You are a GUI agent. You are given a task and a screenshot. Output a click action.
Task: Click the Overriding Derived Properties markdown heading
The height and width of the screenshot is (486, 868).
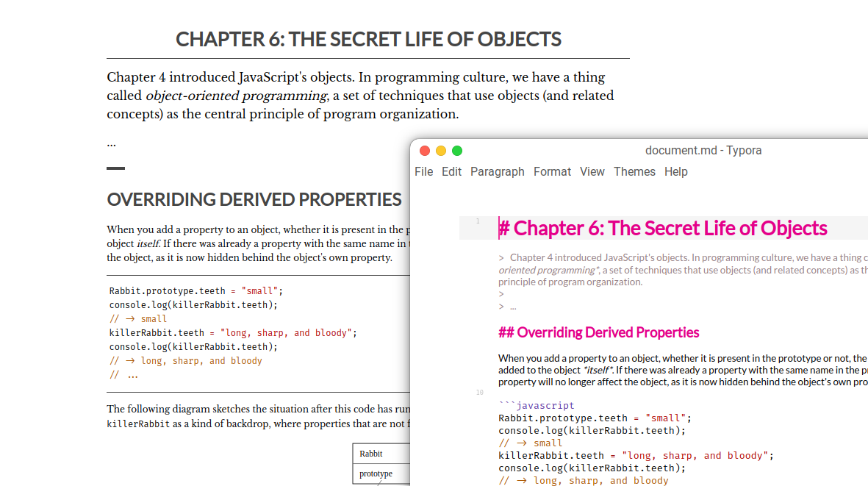598,332
